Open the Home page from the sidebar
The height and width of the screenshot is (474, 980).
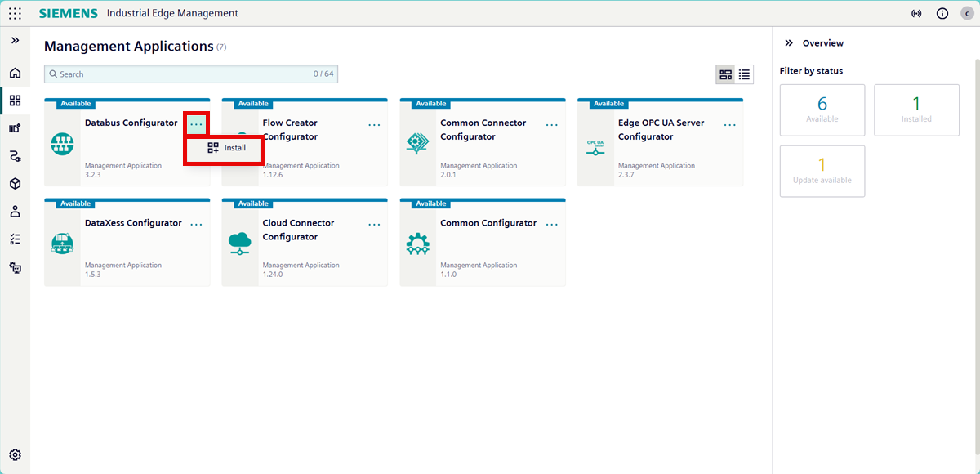[15, 72]
